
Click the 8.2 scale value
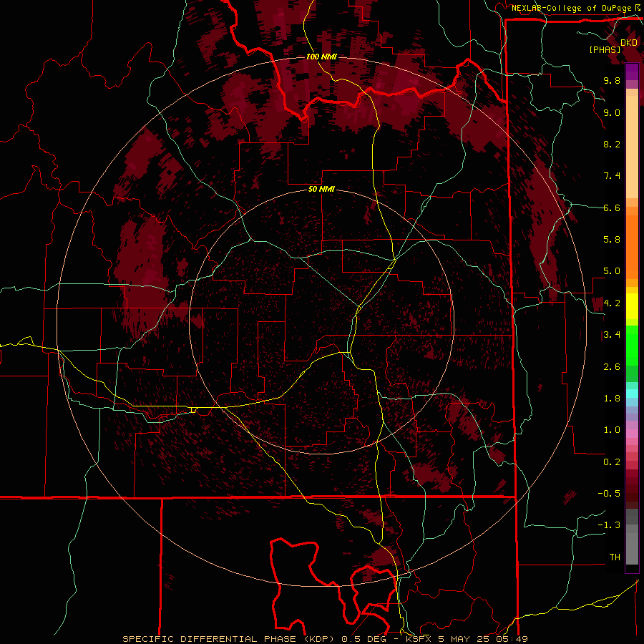(x=612, y=144)
